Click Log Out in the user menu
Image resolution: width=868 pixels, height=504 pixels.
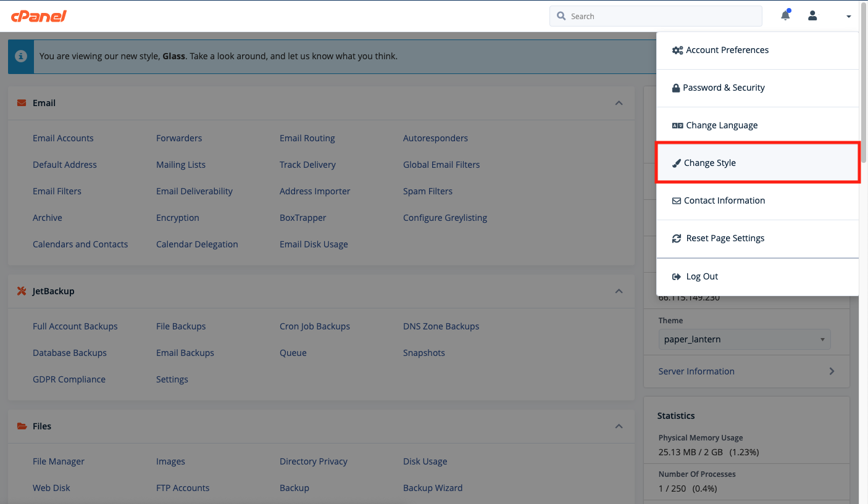[757, 276]
